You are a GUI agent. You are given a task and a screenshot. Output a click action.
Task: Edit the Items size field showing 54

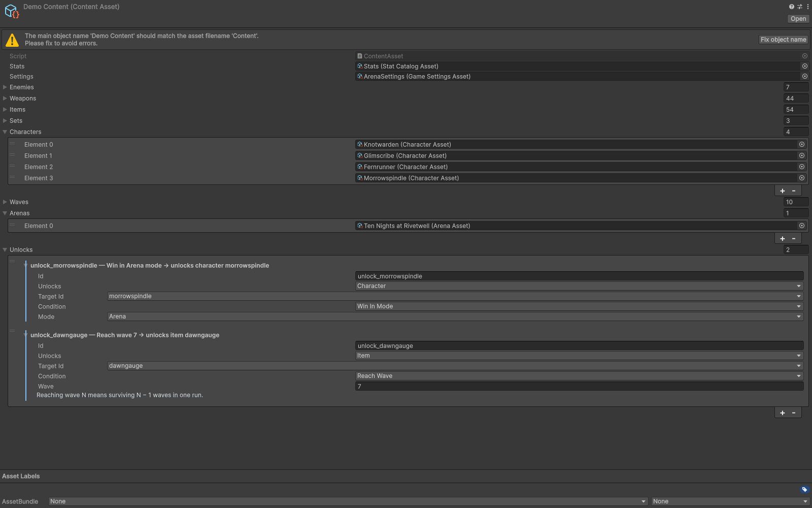pos(796,110)
